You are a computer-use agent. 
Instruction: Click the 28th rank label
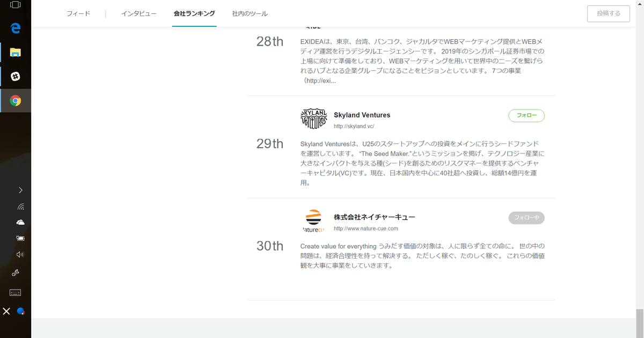tap(270, 42)
